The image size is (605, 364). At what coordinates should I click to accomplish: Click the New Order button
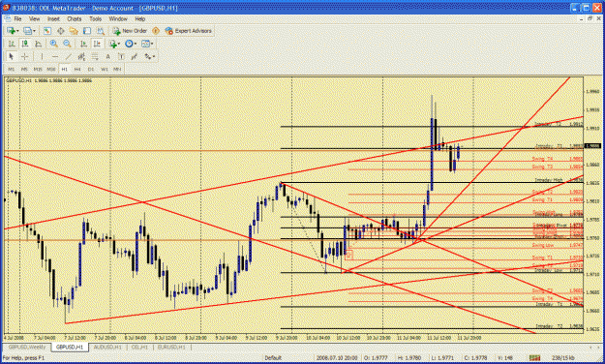[x=130, y=31]
